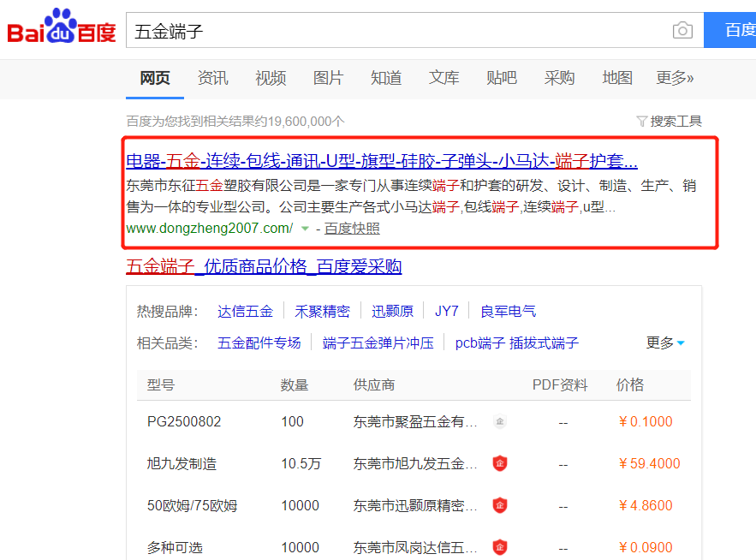This screenshot has height=560, width=756.
Task: Select the 达信五金 hot brand link
Action: pyautogui.click(x=245, y=311)
